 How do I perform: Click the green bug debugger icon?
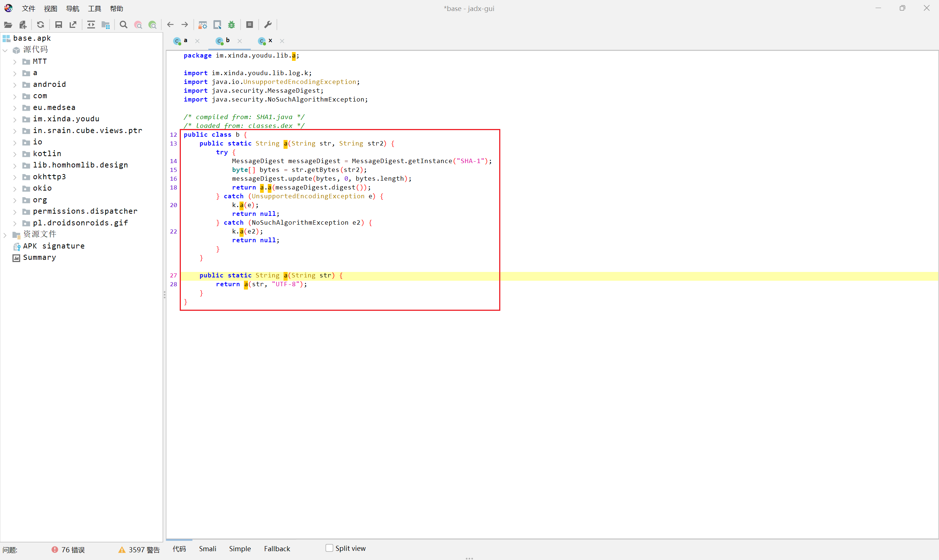(231, 25)
